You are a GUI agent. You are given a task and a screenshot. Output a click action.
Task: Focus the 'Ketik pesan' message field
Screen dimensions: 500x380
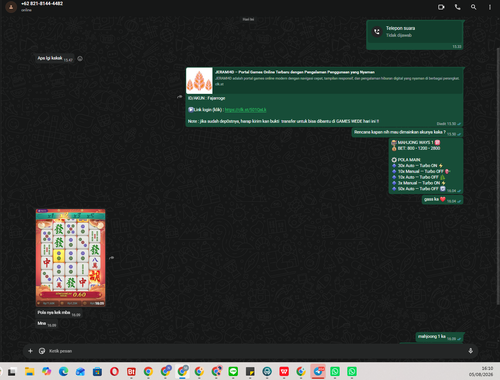pyautogui.click(x=256, y=351)
